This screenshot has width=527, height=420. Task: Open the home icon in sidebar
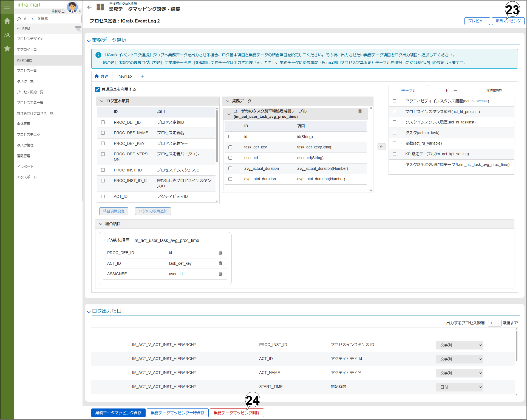[7, 21]
